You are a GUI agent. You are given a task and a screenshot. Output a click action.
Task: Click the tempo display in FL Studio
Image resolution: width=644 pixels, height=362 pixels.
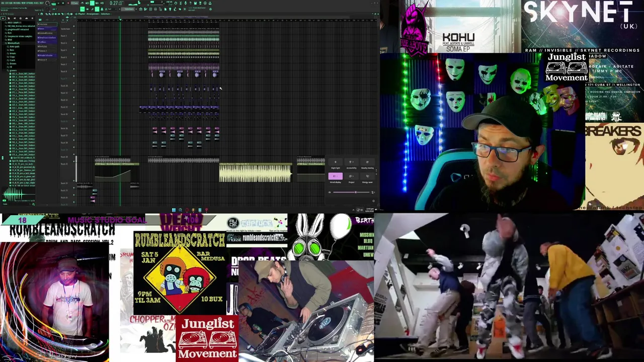(75, 3)
